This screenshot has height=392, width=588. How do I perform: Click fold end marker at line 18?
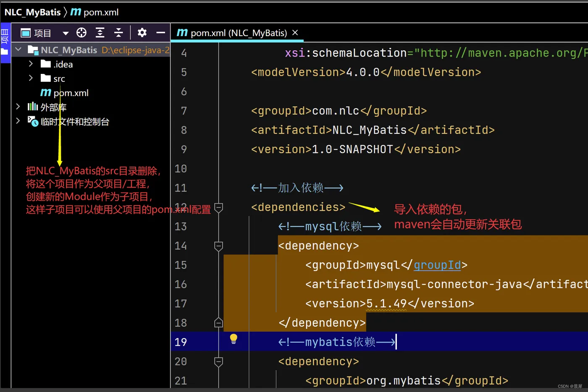218,322
